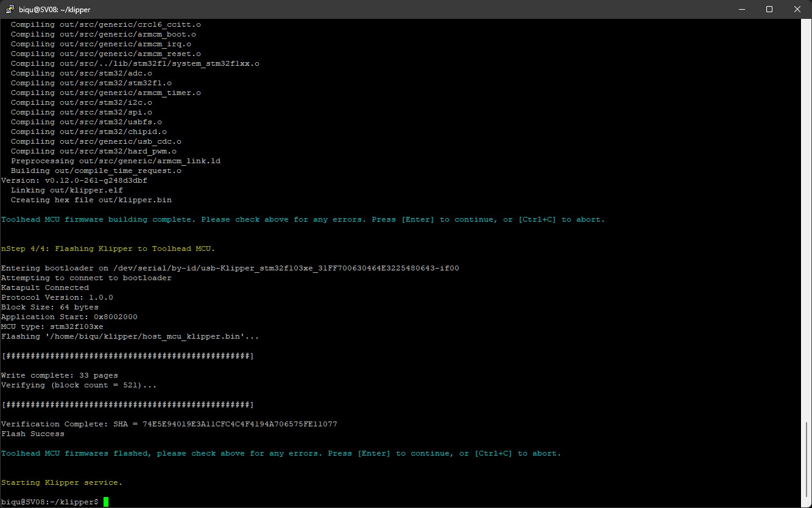Click the write progress bar of hashes
Viewport: 812px width, 508px height.
127,356
